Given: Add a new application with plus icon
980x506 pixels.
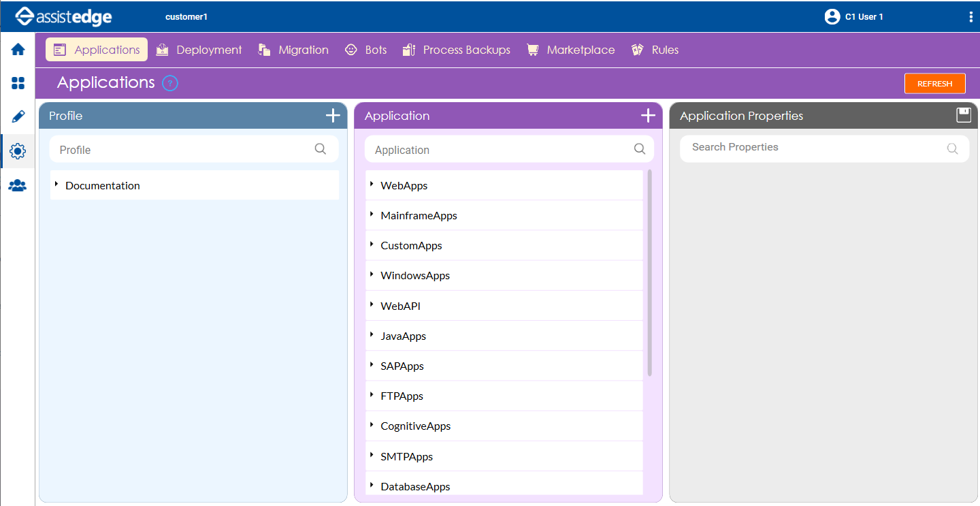Looking at the screenshot, I should click(x=648, y=116).
